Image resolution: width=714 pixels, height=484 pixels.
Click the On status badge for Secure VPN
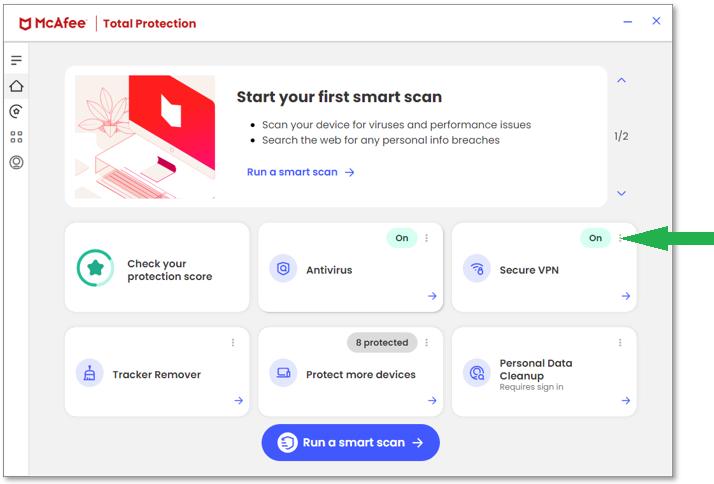point(595,238)
